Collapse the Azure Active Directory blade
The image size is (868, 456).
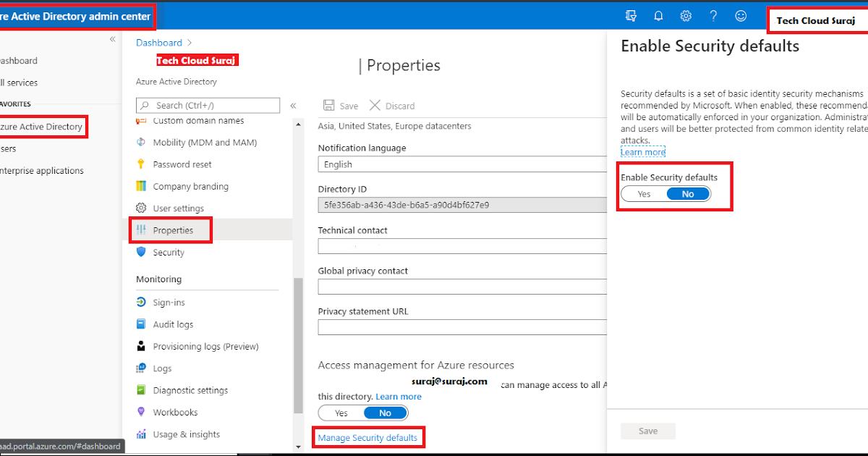click(294, 105)
